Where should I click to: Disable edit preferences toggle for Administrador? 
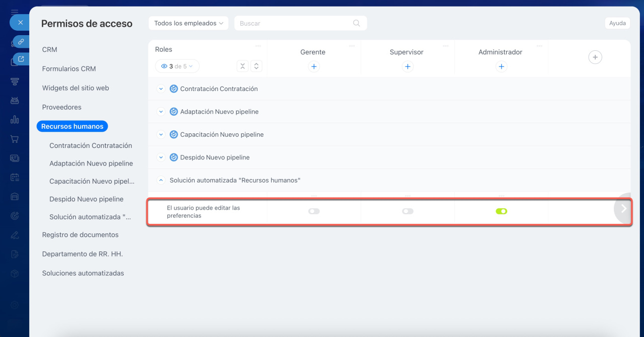(501, 211)
